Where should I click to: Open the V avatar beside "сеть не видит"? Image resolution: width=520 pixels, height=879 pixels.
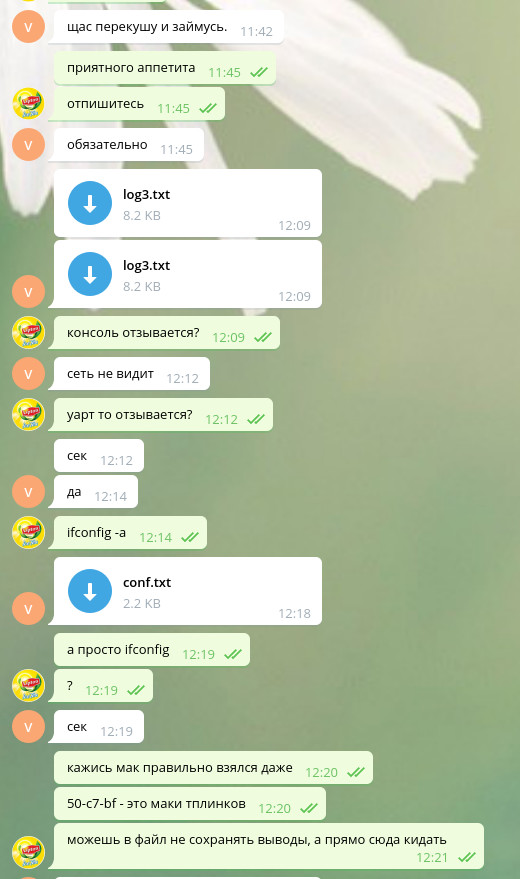pos(29,373)
